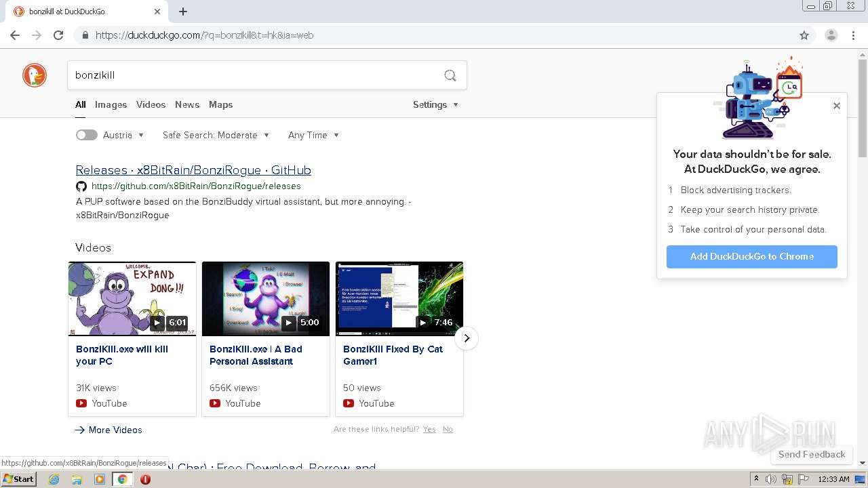
Task: Click the page vertical scrollbar thumb
Action: pyautogui.click(x=863, y=108)
